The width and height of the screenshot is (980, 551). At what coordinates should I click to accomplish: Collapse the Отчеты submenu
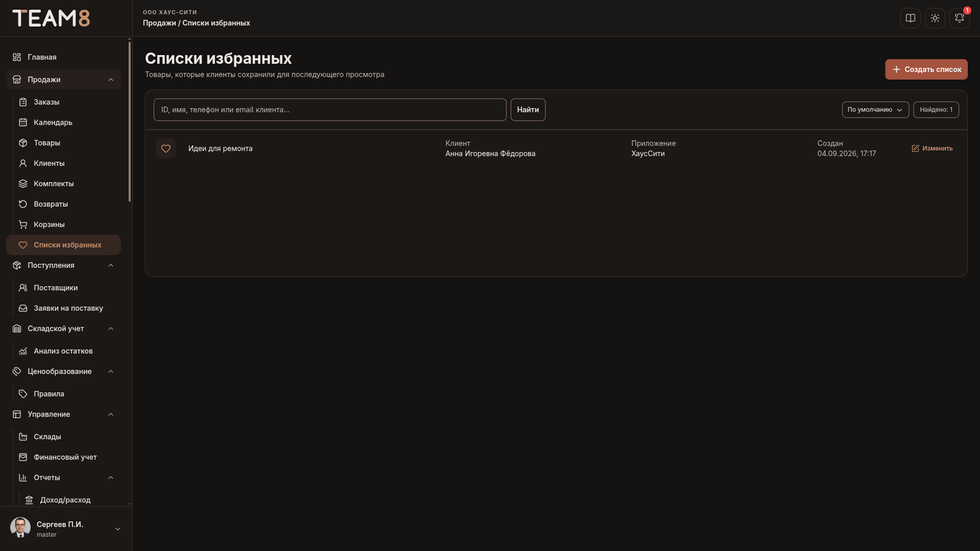tap(111, 478)
